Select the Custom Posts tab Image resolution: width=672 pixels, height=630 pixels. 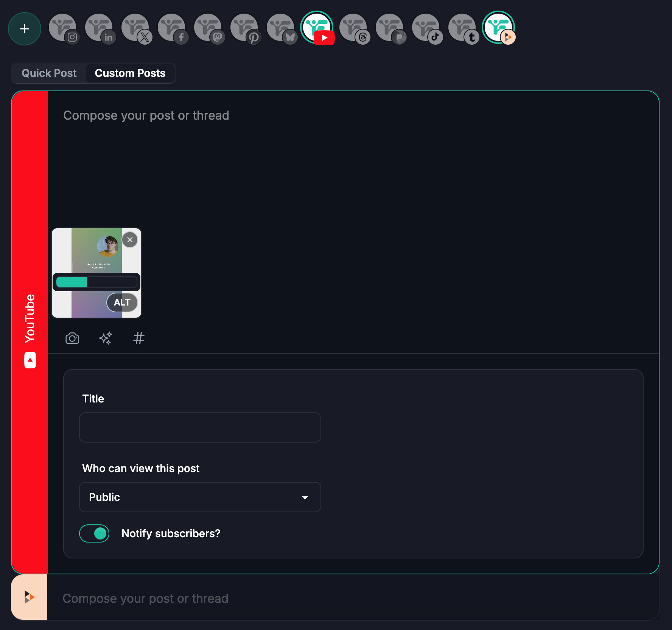(130, 73)
